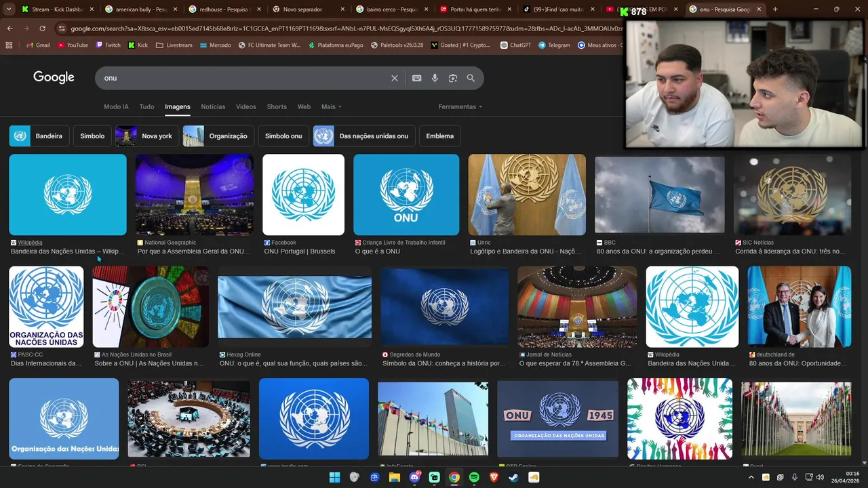This screenshot has width=868, height=488.
Task: Open File Explorer from the taskbar
Action: point(394,477)
